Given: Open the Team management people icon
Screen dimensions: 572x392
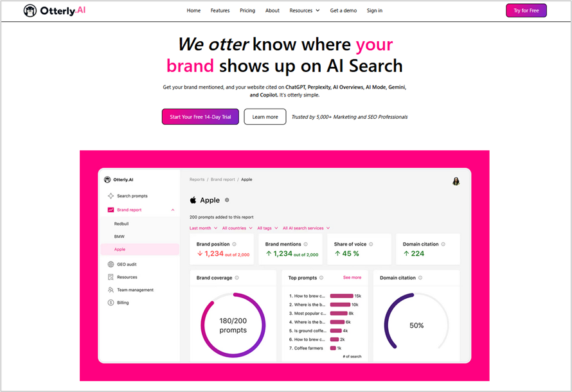Looking at the screenshot, I should pos(111,290).
